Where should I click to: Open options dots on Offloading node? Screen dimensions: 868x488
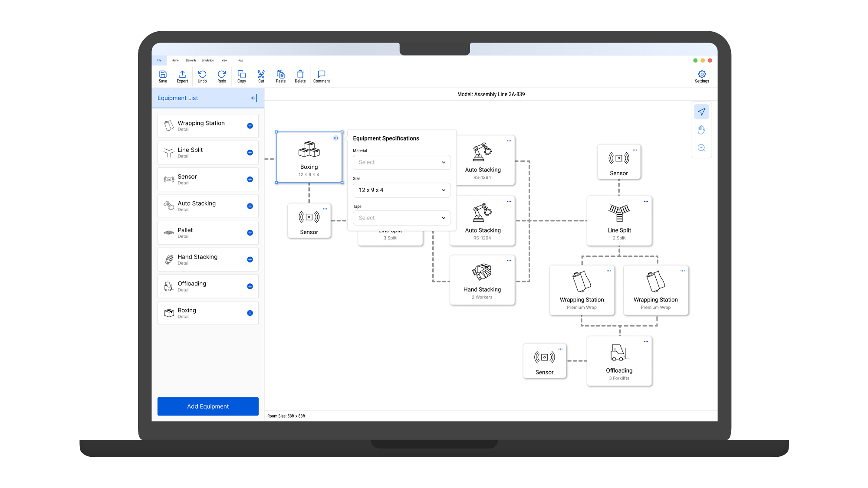coord(646,342)
